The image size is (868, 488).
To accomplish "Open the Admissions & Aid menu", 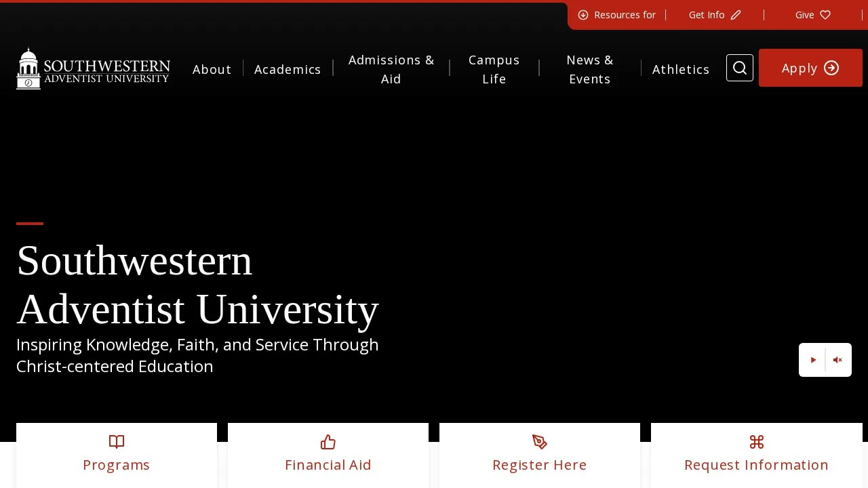I will (391, 69).
